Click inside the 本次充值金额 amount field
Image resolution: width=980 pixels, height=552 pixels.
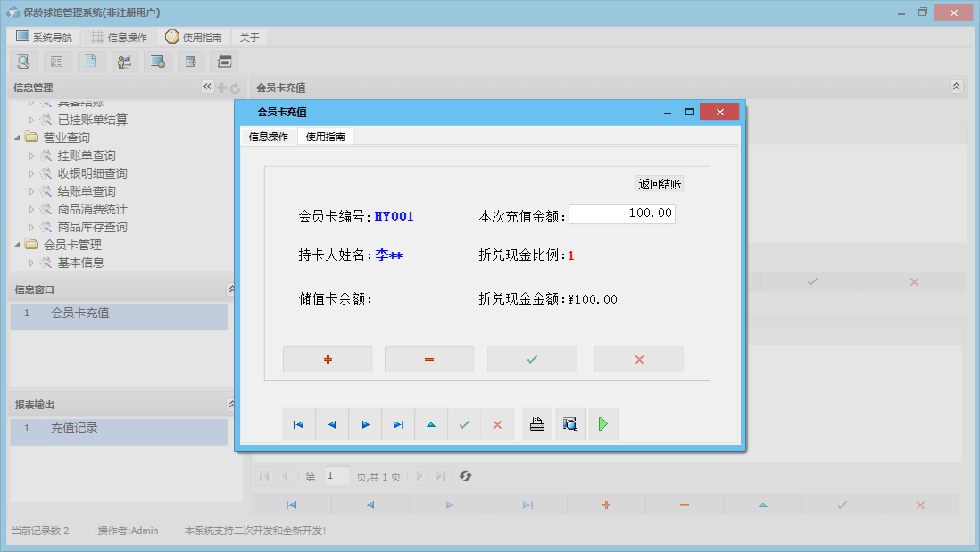pyautogui.click(x=622, y=213)
